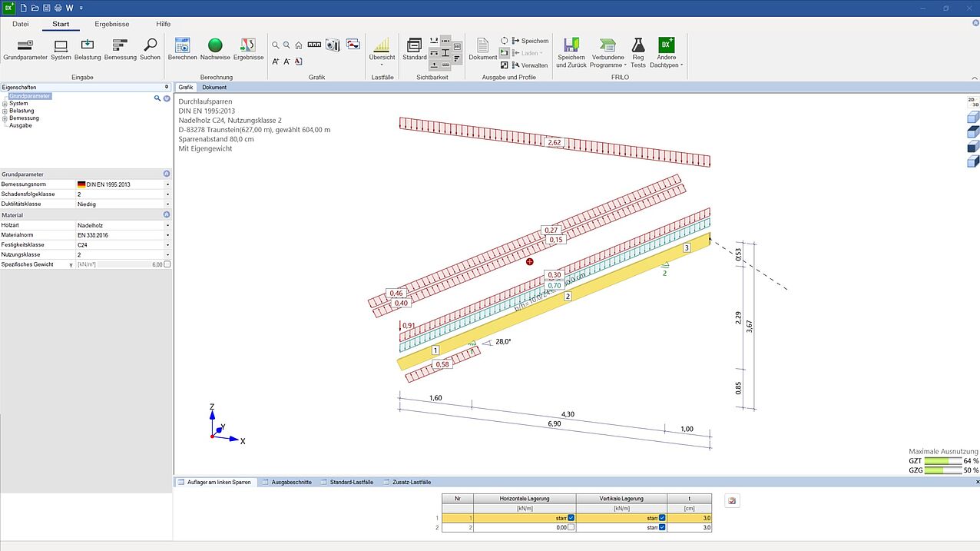
Task: Click the GZG utilization bar
Action: pyautogui.click(x=942, y=470)
